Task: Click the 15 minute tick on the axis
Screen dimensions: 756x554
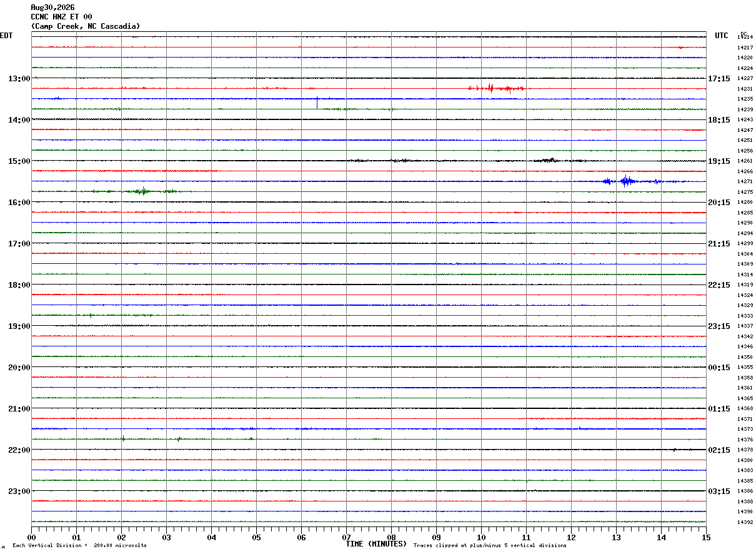Action: (x=706, y=537)
